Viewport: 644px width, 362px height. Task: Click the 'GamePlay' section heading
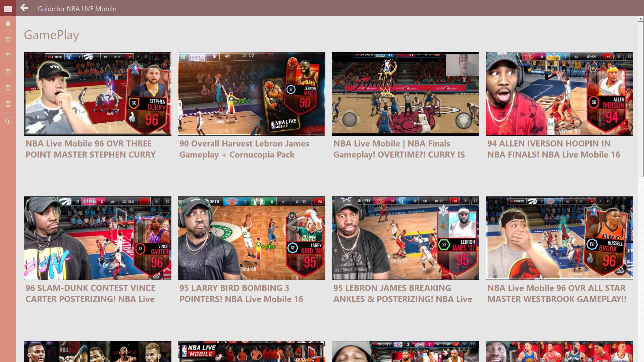pyautogui.click(x=51, y=35)
